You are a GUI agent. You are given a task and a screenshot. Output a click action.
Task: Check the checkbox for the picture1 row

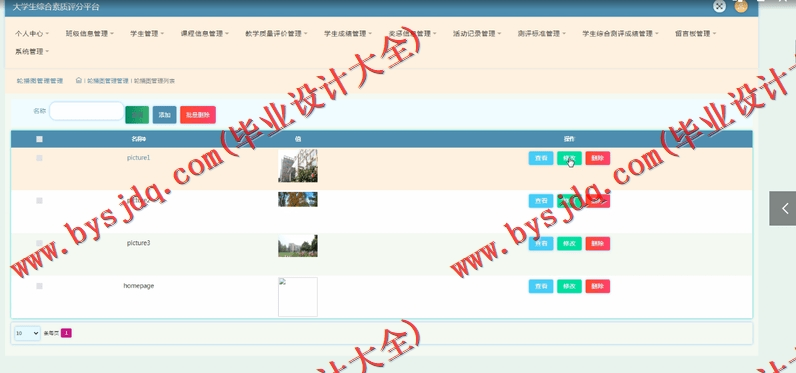point(39,158)
